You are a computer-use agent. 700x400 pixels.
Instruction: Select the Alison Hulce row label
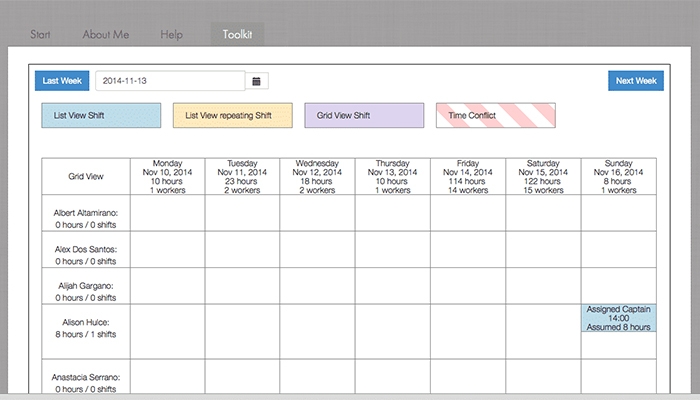(86, 331)
